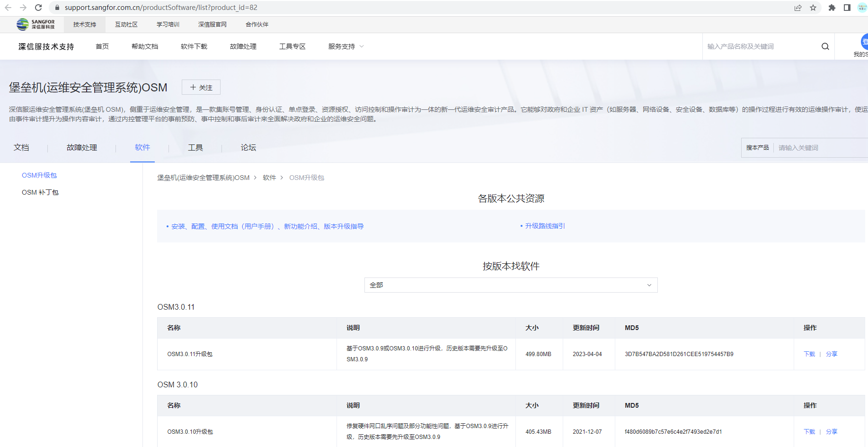The width and height of the screenshot is (868, 447).
Task: Open the 安装、配置、使用文档 link
Action: click(267, 226)
